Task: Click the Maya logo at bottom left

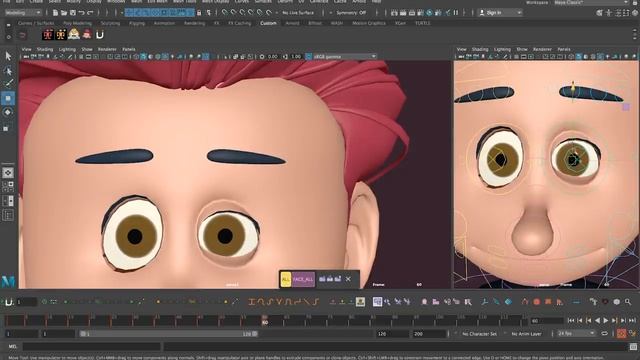Action: click(x=8, y=281)
